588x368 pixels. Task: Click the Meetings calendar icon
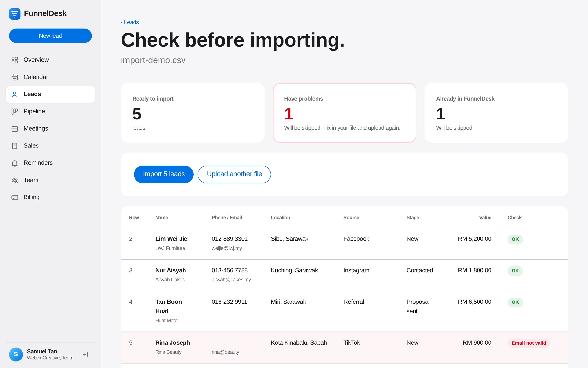pos(15,129)
